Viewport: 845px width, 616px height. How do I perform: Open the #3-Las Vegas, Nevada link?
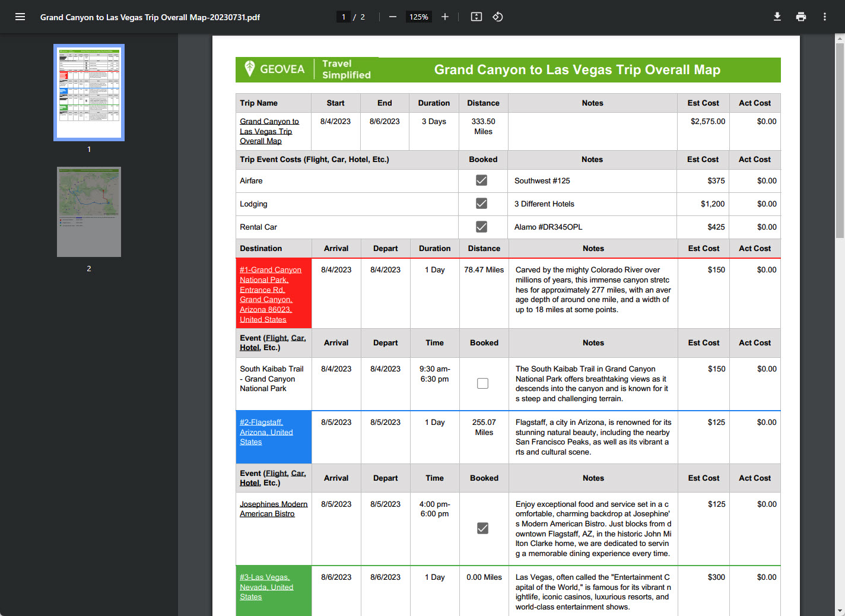266,586
